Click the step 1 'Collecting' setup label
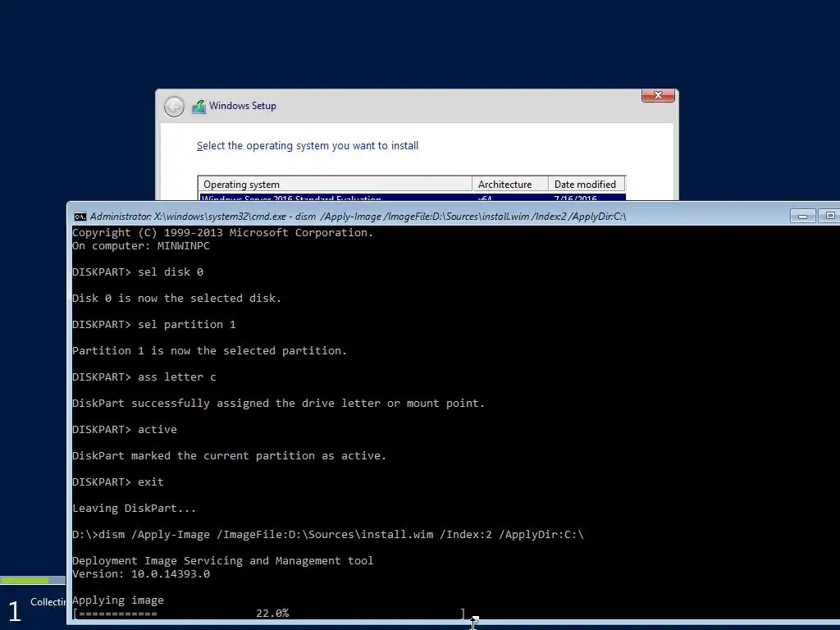The width and height of the screenshot is (840, 630). click(48, 602)
